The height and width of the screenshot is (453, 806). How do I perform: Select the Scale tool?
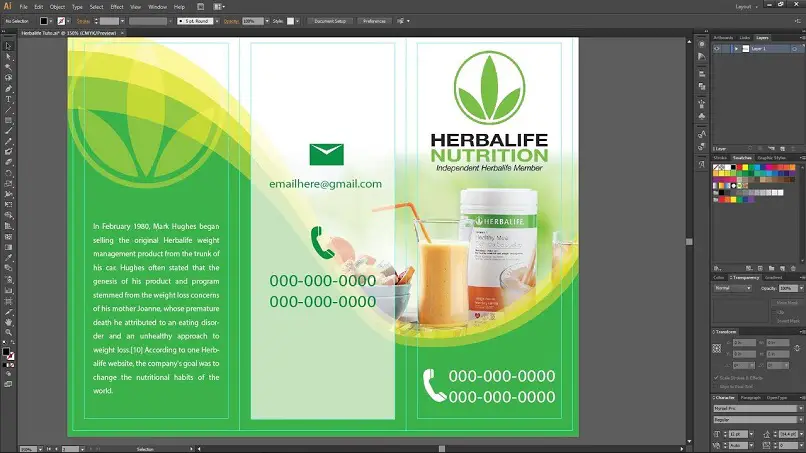click(x=8, y=184)
